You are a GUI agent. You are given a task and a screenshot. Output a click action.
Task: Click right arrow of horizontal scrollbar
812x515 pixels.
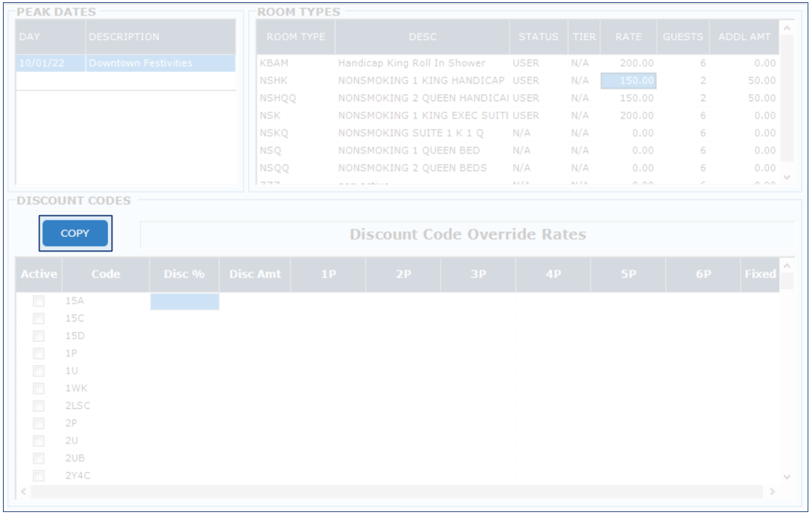coord(773,492)
